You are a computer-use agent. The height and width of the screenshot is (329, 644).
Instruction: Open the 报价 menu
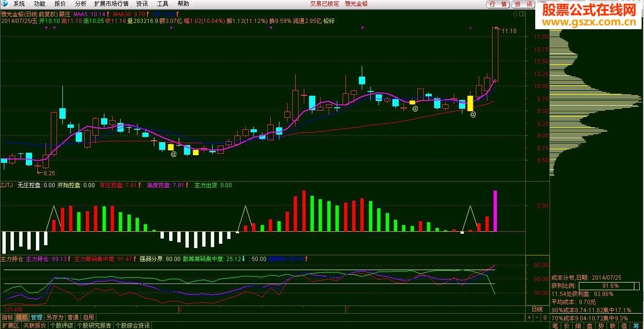[60, 4]
